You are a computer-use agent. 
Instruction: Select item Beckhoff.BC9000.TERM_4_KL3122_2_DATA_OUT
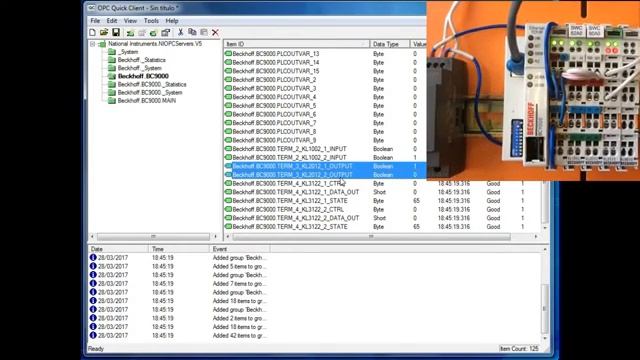[x=296, y=218]
